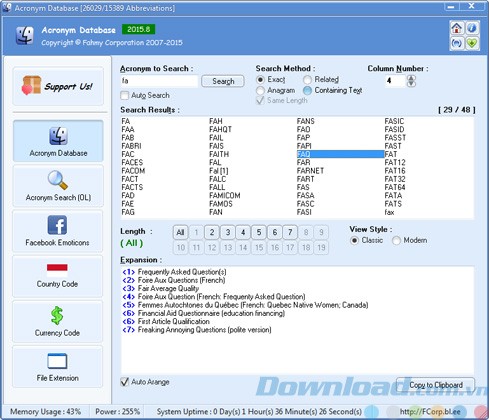This screenshot has width=489, height=420.
Task: Click the Column Number value field
Action: [395, 81]
